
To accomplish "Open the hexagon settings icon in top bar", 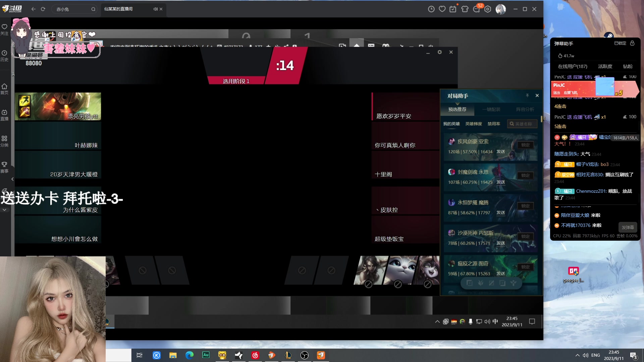I will pos(488,9).
